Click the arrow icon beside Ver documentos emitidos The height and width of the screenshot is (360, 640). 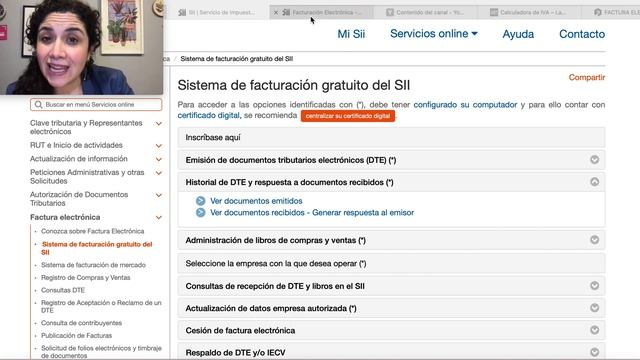coord(200,201)
